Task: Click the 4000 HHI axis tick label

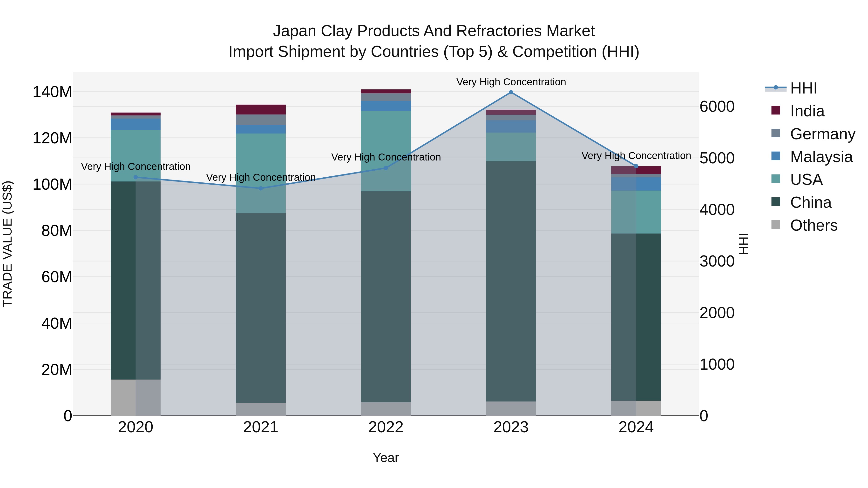Action: (717, 210)
